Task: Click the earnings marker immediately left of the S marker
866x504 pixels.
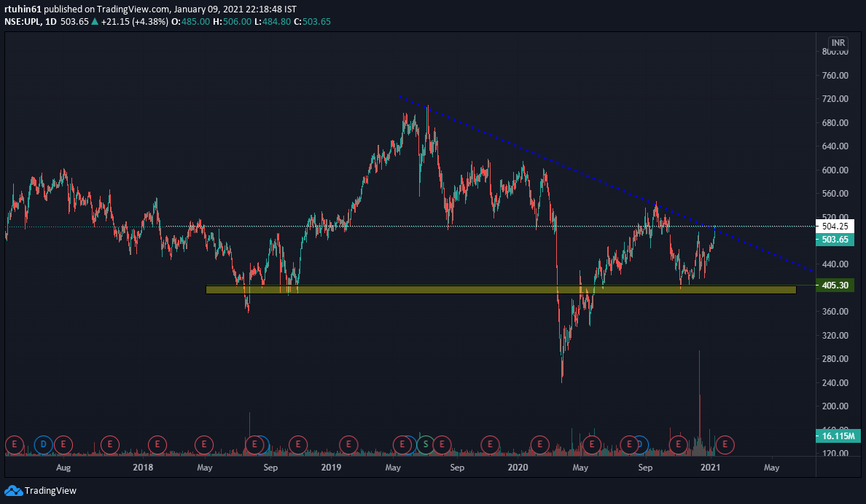Action: [x=402, y=444]
